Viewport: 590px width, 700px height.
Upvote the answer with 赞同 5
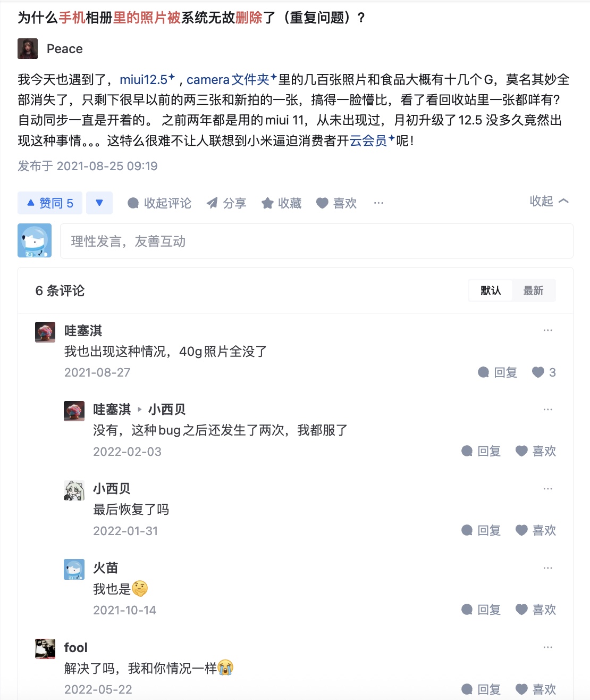click(x=50, y=203)
